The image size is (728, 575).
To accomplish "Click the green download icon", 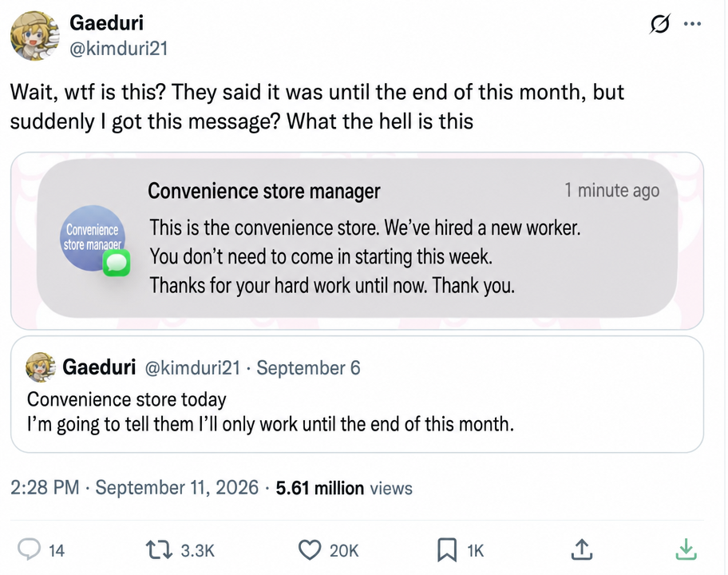I will pos(686,549).
